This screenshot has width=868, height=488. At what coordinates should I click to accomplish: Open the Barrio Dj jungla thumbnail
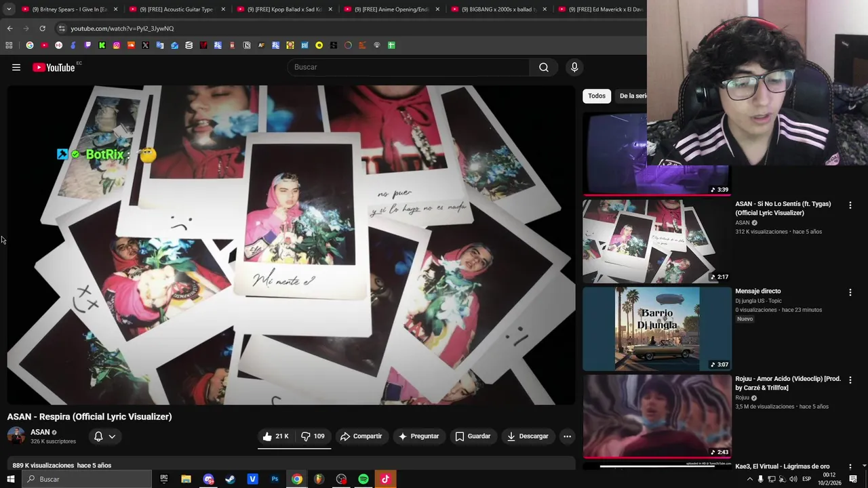click(x=656, y=329)
